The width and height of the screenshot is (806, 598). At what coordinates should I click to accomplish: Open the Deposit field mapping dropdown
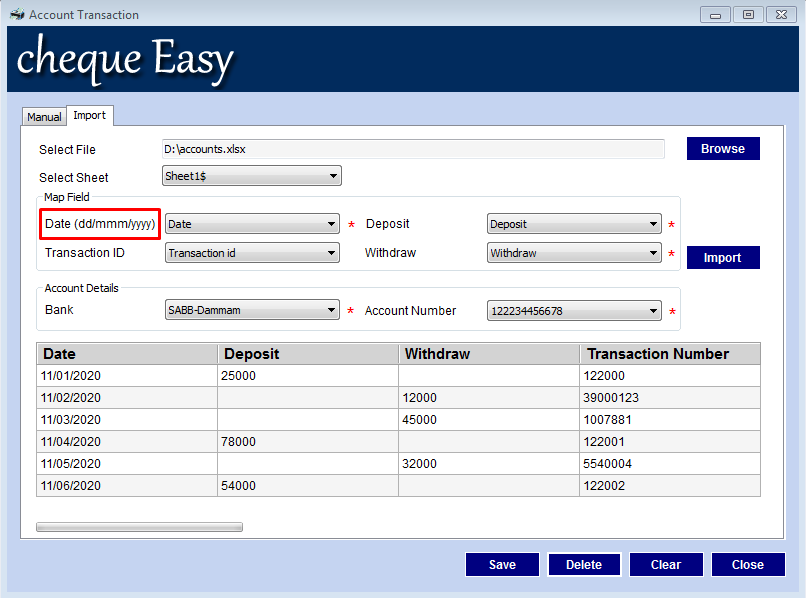coord(654,224)
